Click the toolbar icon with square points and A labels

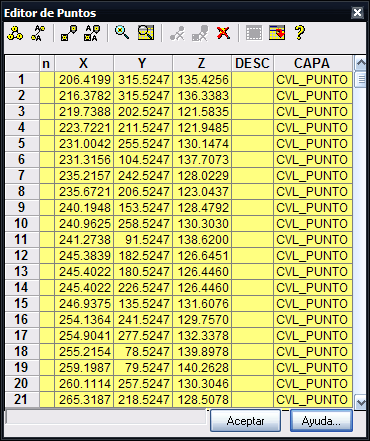point(92,33)
